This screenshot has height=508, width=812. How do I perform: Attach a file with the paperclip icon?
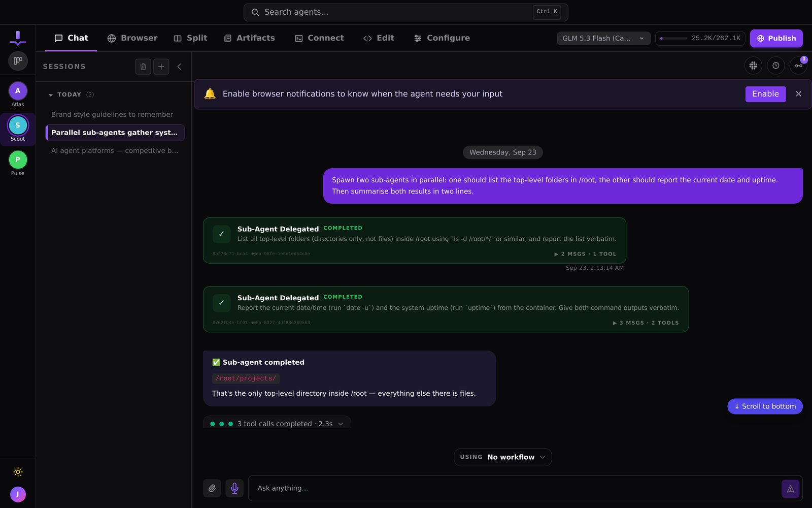[212, 488]
